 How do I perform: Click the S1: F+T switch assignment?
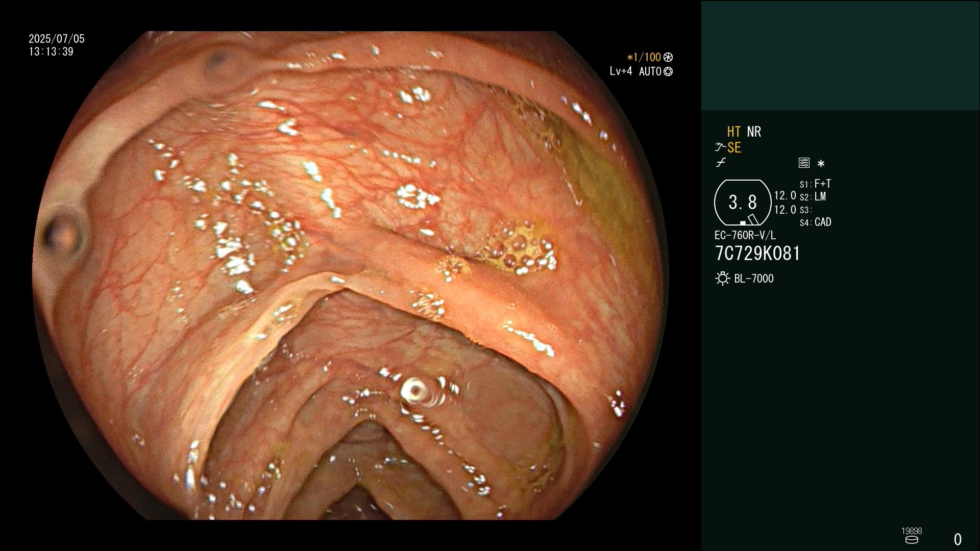tap(816, 184)
